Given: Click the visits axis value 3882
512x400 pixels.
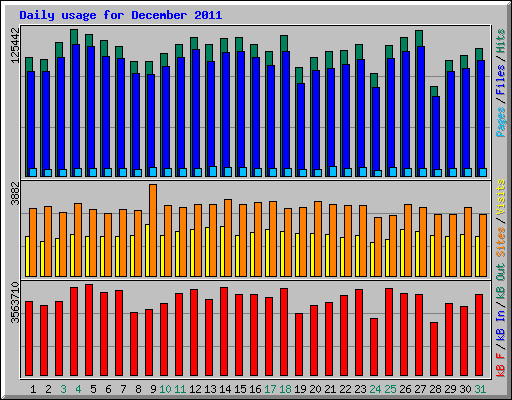Looking at the screenshot, I should coord(16,193).
